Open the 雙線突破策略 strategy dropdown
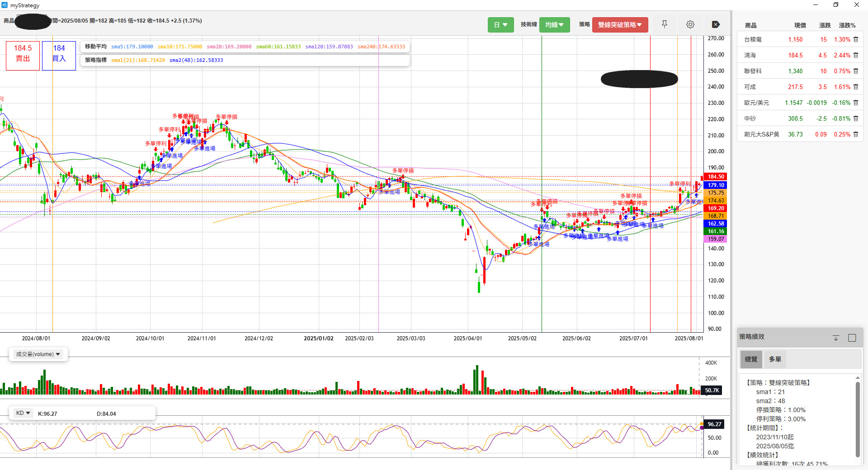Image resolution: width=868 pixels, height=470 pixels. pyautogui.click(x=620, y=25)
